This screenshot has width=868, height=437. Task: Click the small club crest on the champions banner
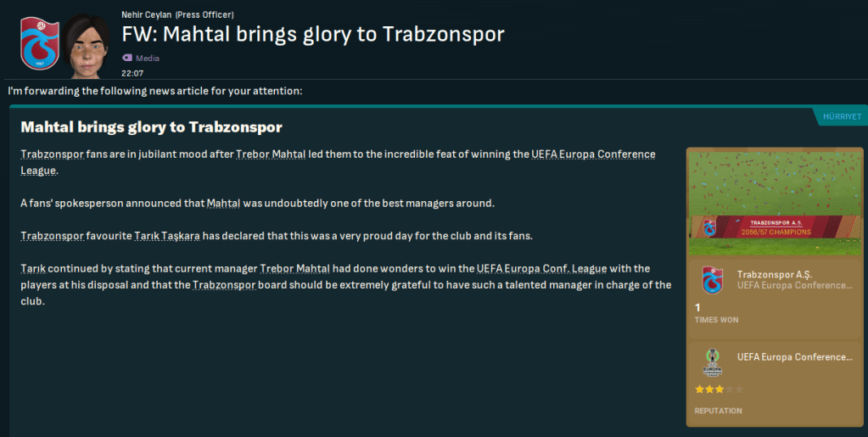coord(709,227)
